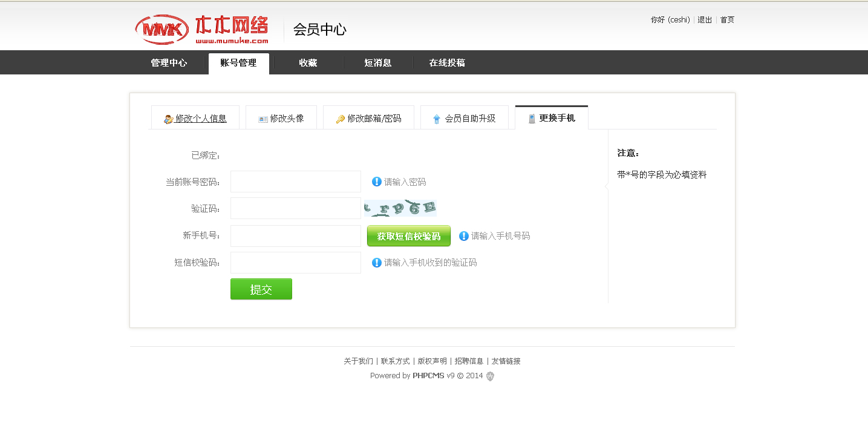Focus the 短信校验码 input field
868x446 pixels.
pyautogui.click(x=296, y=263)
